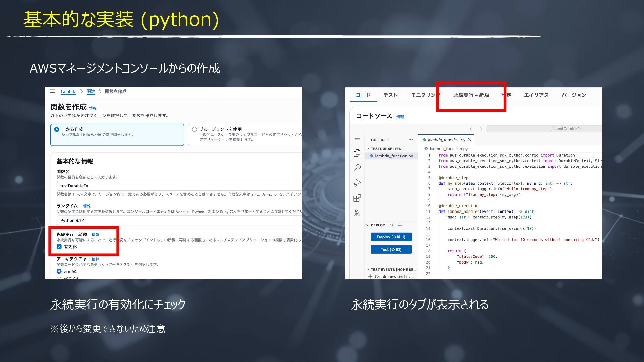Image resolution: width=644 pixels, height=362 pixels.
Task: Click the testDurableFn function name field
Action: point(179,186)
